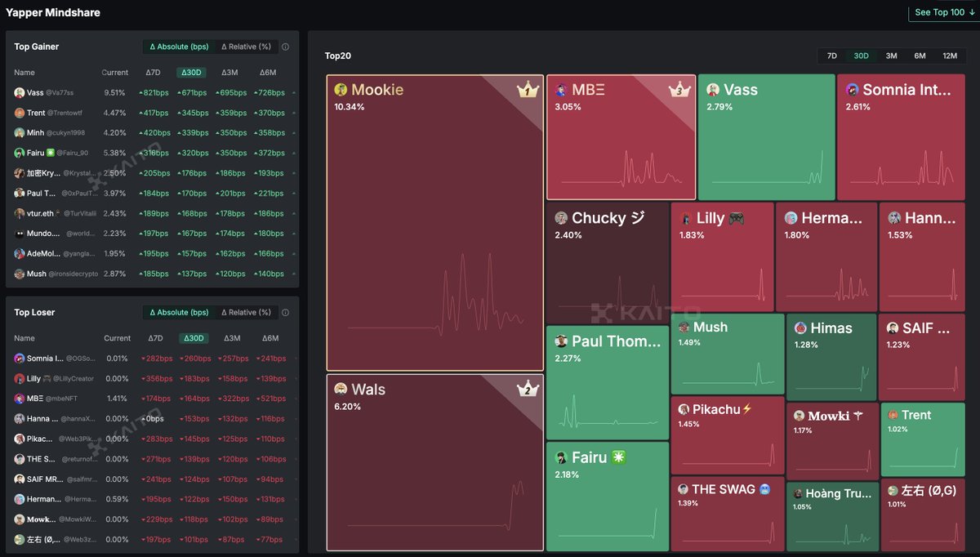Viewport: 980px width, 557px height.
Task: Sort Top Loser by Δ3M column
Action: [x=232, y=338]
